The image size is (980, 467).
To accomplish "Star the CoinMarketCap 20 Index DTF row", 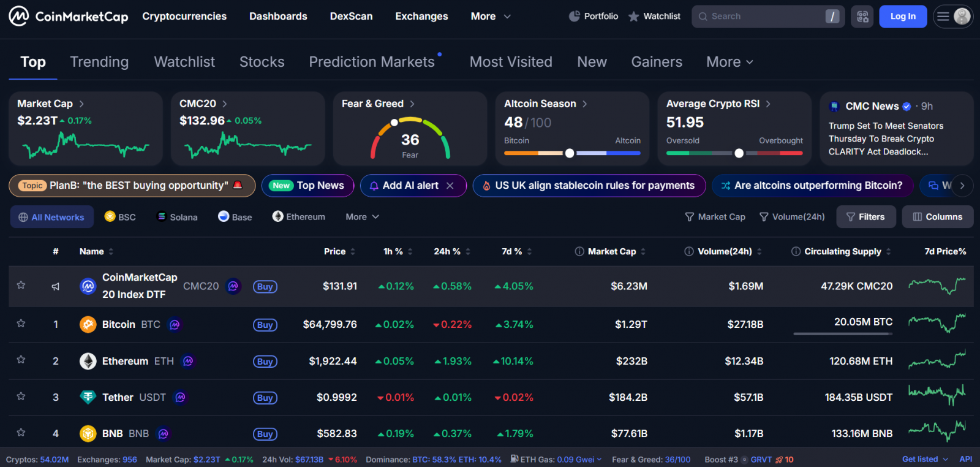I will point(21,286).
